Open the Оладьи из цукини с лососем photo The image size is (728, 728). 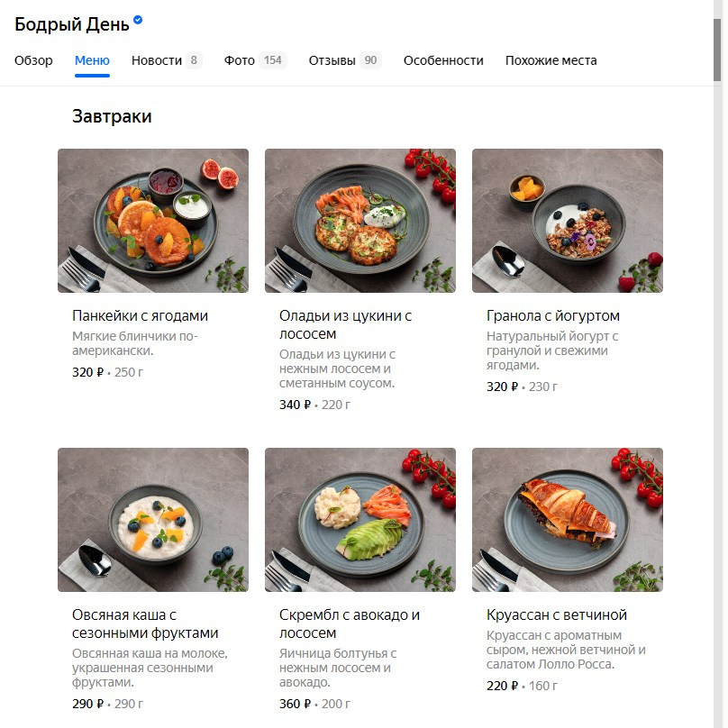[x=360, y=221]
